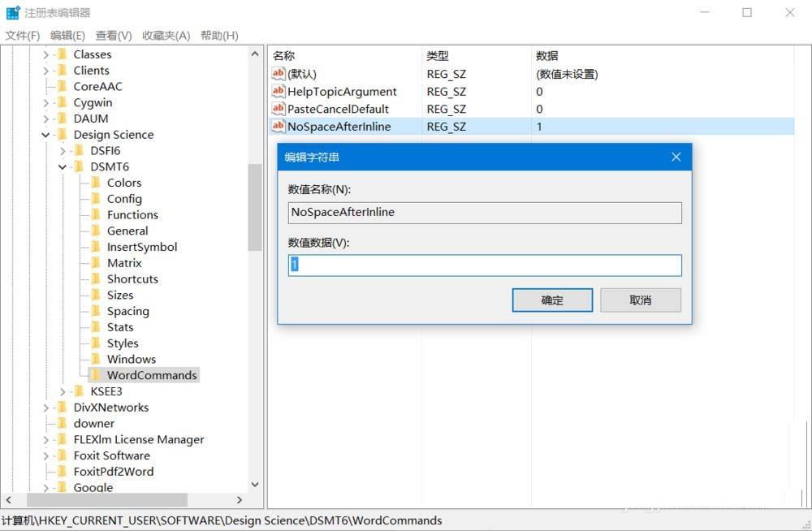812x531 pixels.
Task: Collapse the DSMT6 tree node
Action: [x=63, y=166]
